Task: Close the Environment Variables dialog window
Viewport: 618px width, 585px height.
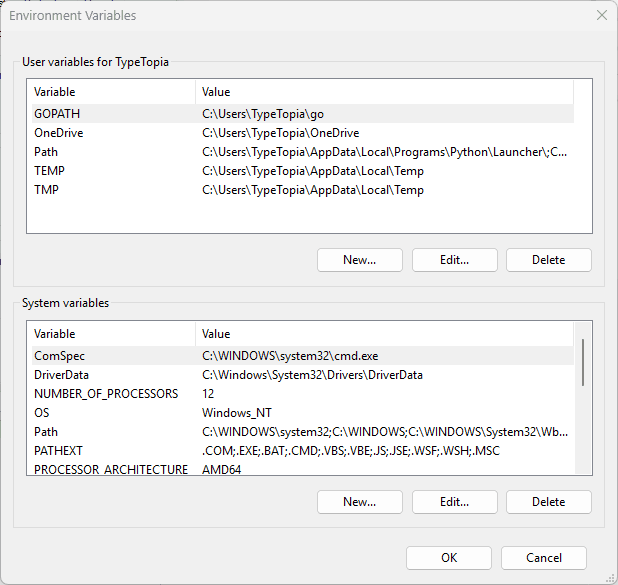Action: 601,16
